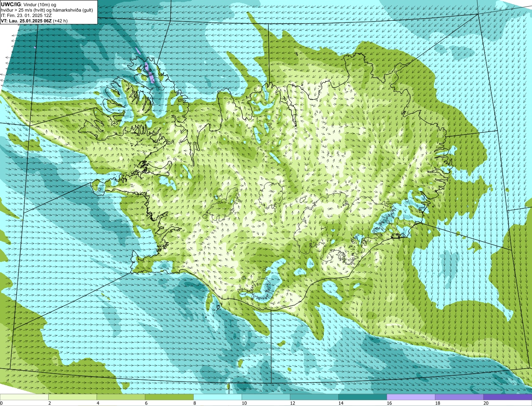This screenshot has width=532, height=406.
Task: Click the light lavender 16–18 m/s legend swatch
Action: point(411,397)
